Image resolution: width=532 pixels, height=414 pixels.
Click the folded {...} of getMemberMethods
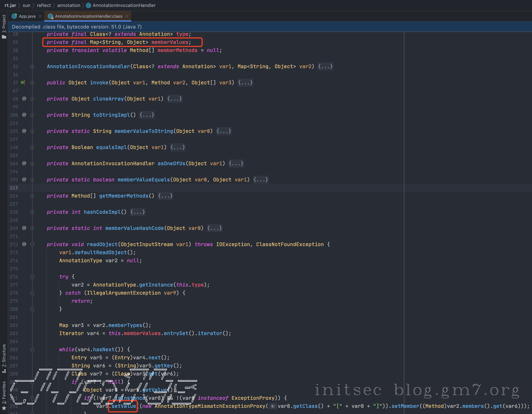(x=165, y=196)
